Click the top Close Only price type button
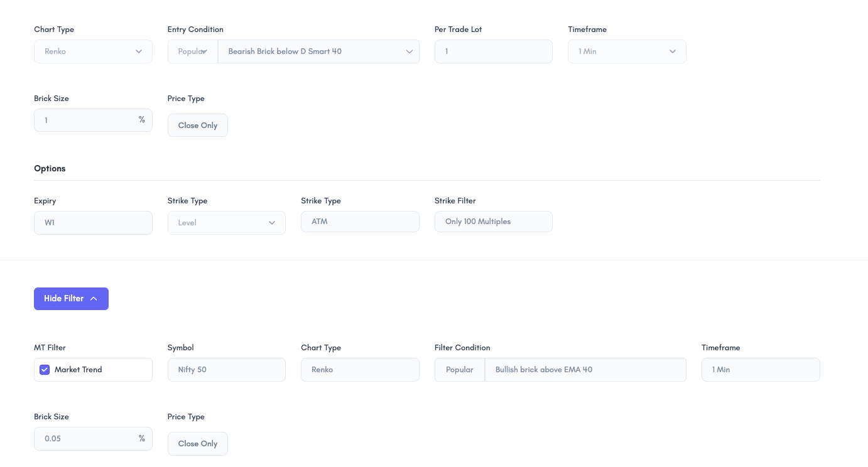This screenshot has height=467, width=868. click(x=197, y=126)
